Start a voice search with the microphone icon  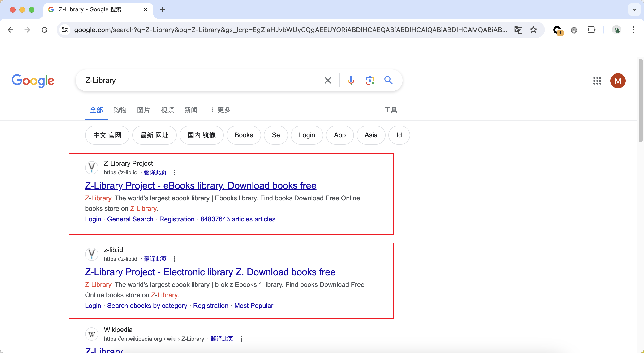(351, 80)
